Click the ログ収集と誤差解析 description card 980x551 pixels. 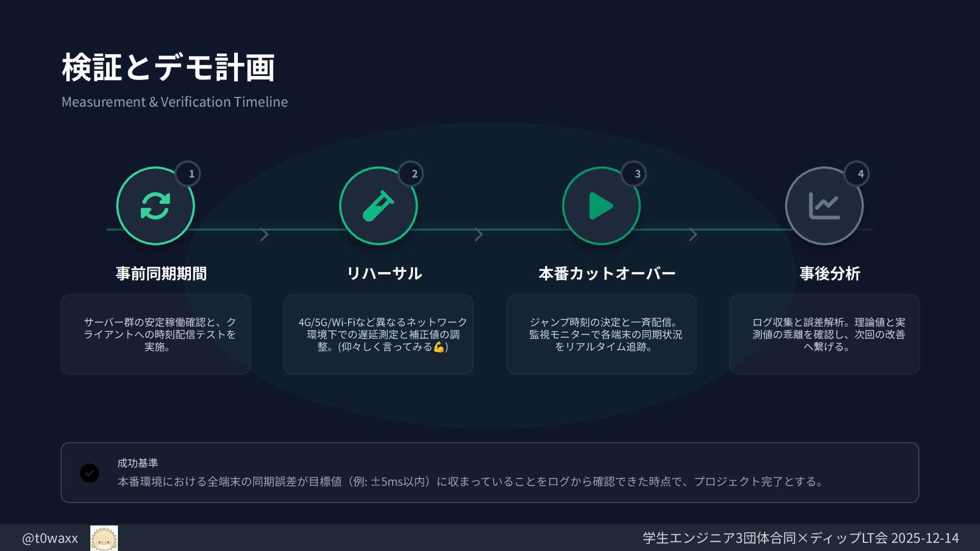coord(824,334)
